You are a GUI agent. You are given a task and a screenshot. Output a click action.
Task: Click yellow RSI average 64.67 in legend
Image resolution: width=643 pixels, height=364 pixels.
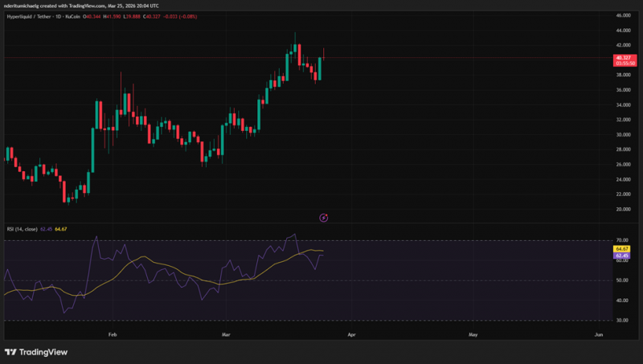tap(61, 229)
